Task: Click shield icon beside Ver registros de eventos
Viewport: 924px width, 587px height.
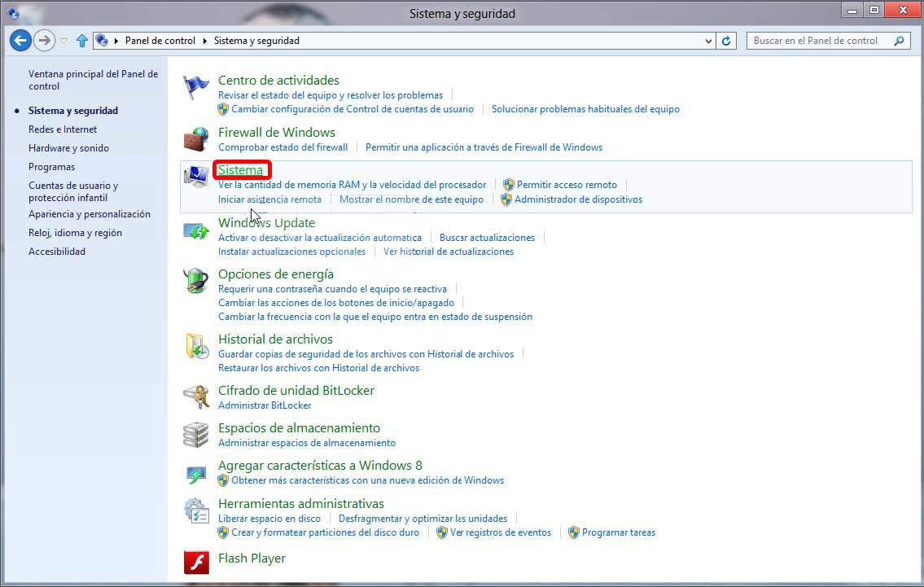Action: (x=442, y=532)
